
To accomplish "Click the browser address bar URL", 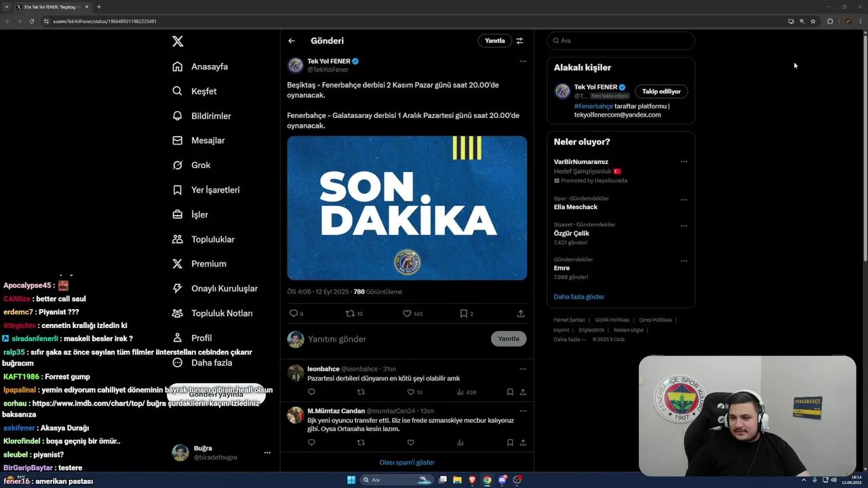I will tap(104, 21).
